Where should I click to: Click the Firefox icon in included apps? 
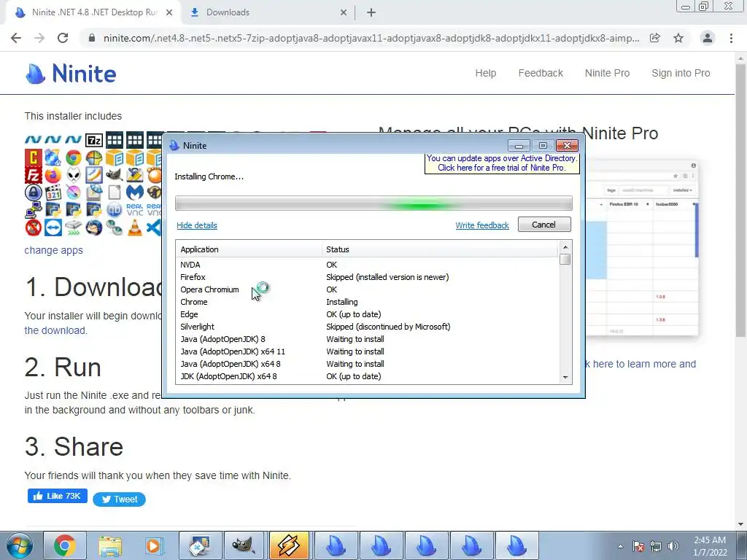coord(53,175)
